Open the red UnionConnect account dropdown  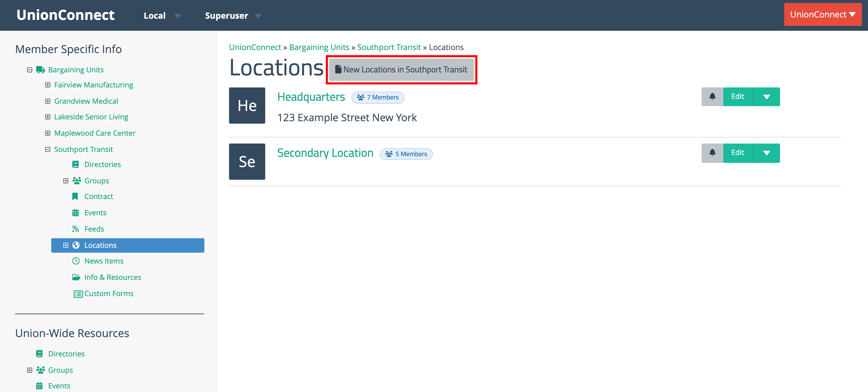822,14
